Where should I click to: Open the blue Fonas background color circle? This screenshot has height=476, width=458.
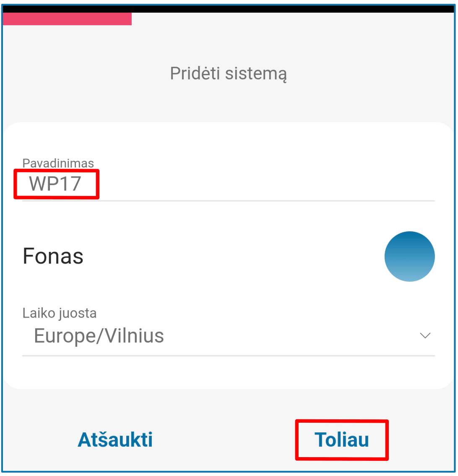click(x=409, y=256)
